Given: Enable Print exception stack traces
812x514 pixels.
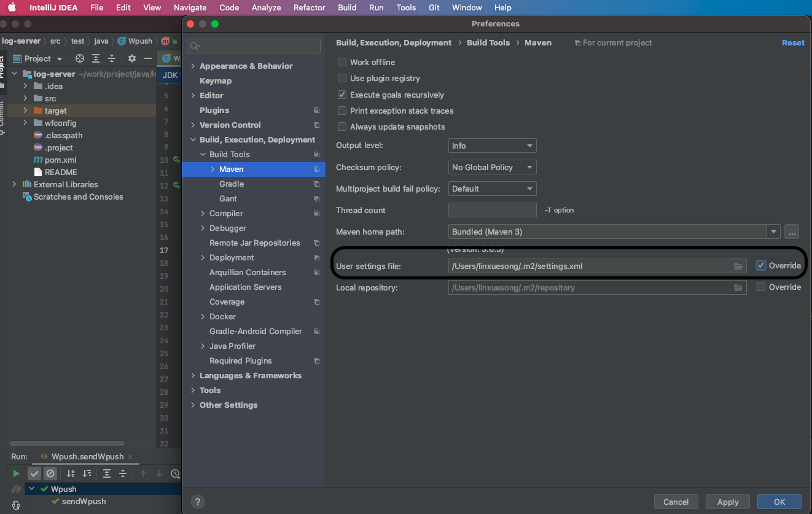Looking at the screenshot, I should (x=342, y=111).
